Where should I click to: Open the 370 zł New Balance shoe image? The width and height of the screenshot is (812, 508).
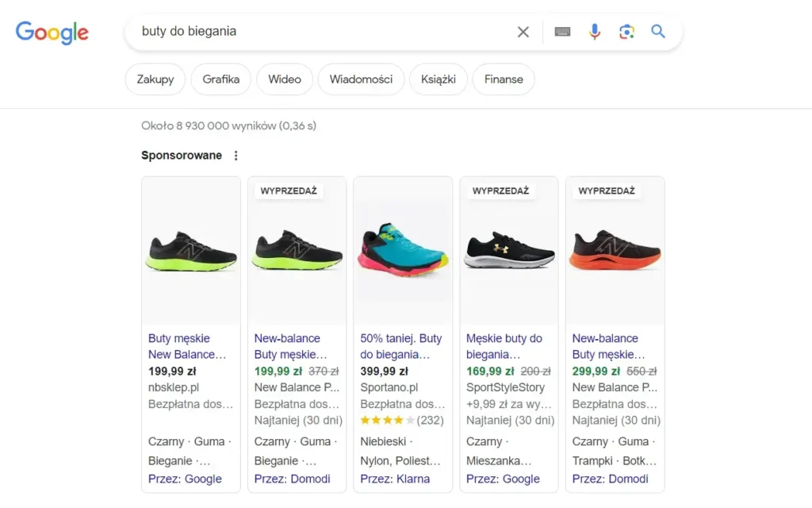click(297, 251)
